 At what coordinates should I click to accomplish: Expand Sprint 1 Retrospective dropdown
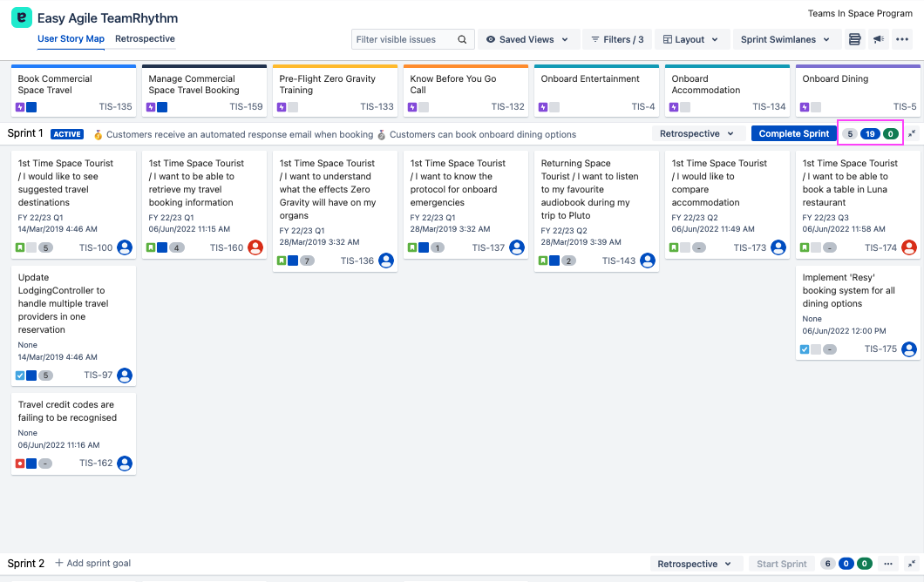(697, 134)
